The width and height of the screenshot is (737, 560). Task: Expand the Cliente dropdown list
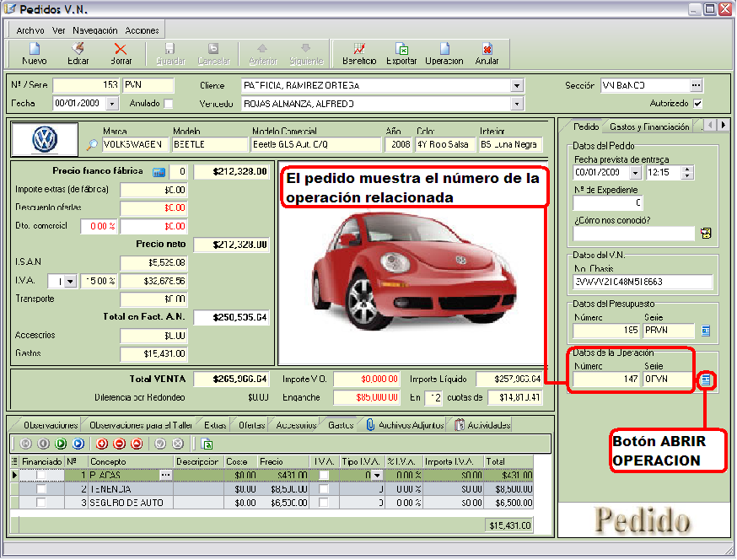517,85
